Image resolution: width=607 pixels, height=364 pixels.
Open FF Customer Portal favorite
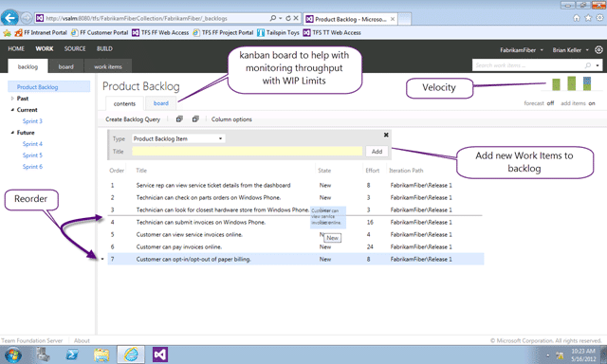(x=100, y=33)
